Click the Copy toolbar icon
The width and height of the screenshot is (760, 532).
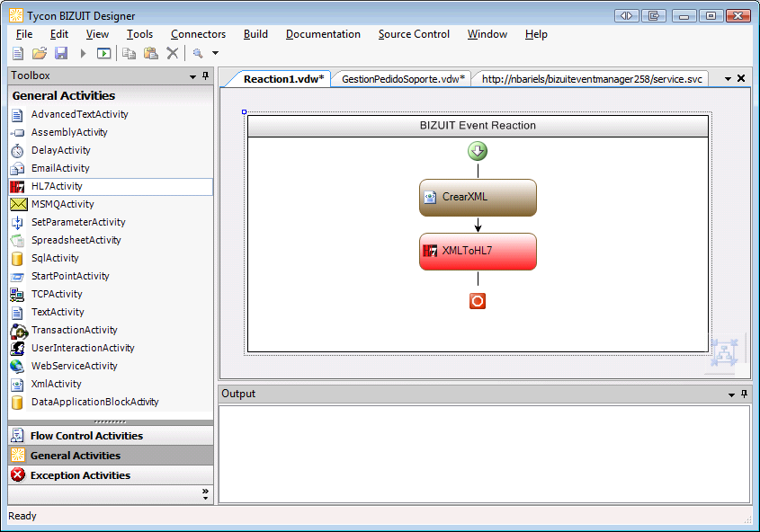(129, 53)
